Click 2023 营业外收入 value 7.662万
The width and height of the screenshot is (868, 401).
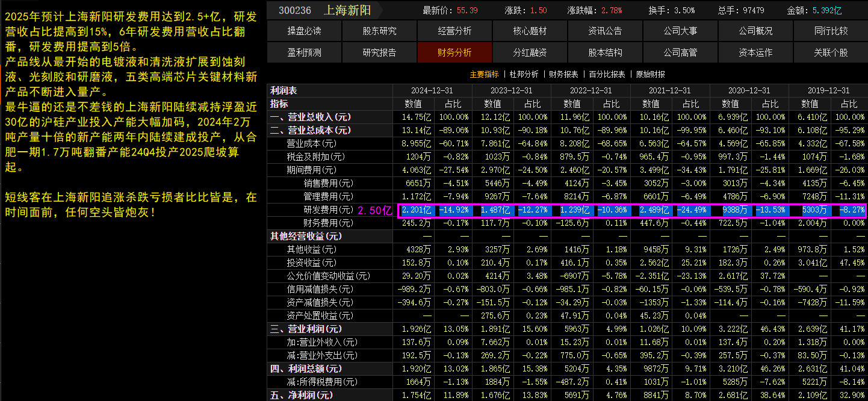pyautogui.click(x=496, y=342)
